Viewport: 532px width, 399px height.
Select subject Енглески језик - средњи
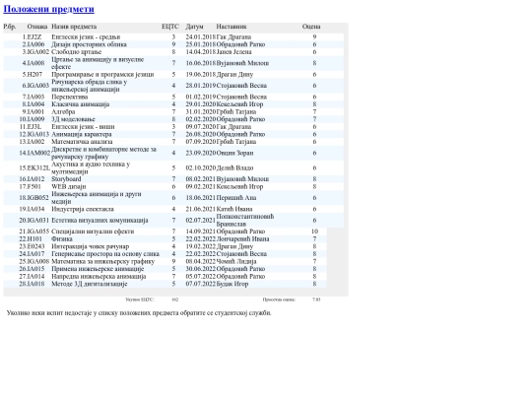coord(86,37)
